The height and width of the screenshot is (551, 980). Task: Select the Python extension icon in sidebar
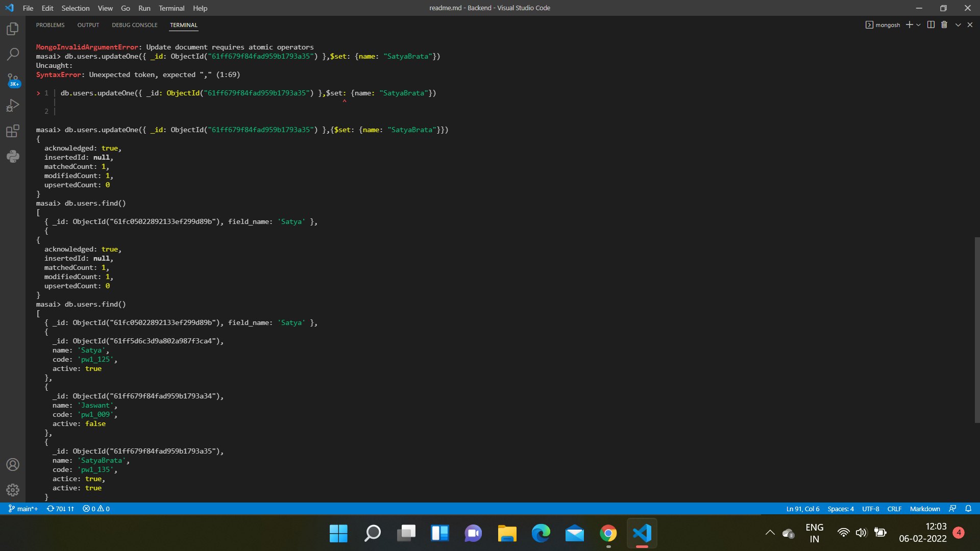[12, 156]
